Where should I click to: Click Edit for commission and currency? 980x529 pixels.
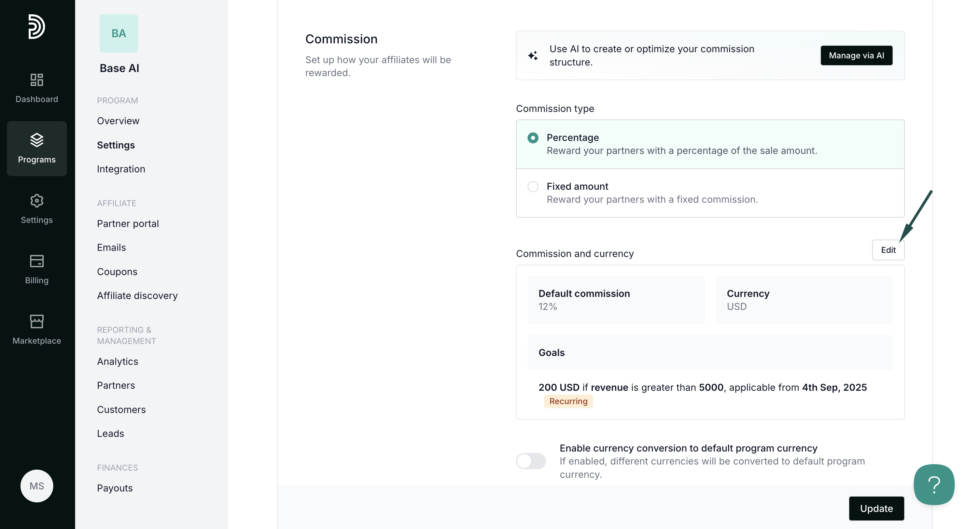[x=888, y=250]
